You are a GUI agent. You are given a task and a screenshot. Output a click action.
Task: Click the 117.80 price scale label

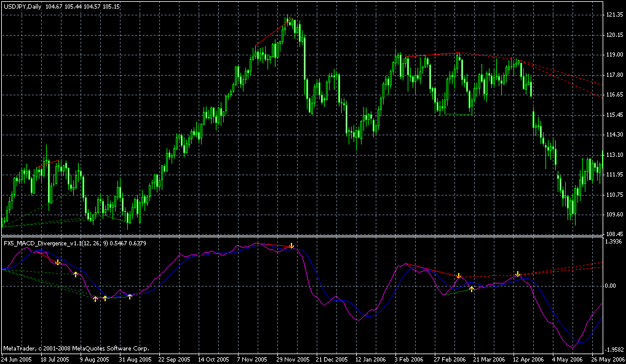[614, 75]
